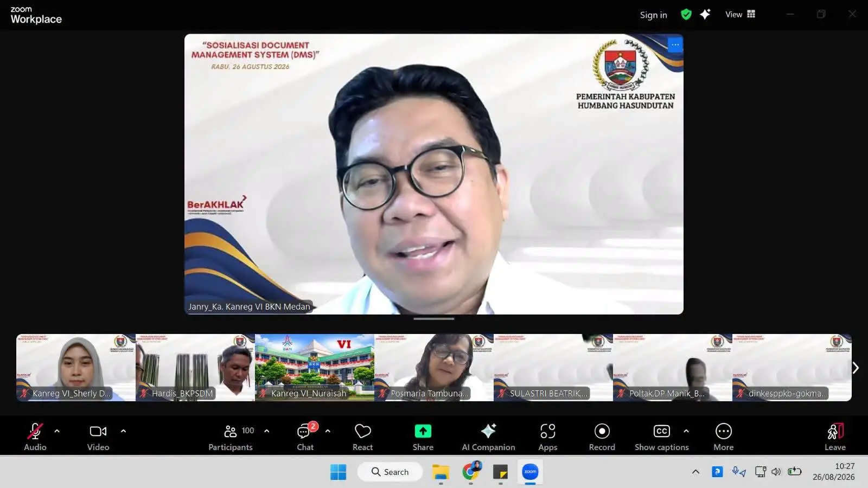This screenshot has width=868, height=488.
Task: Open the Participants panel
Action: tap(231, 436)
